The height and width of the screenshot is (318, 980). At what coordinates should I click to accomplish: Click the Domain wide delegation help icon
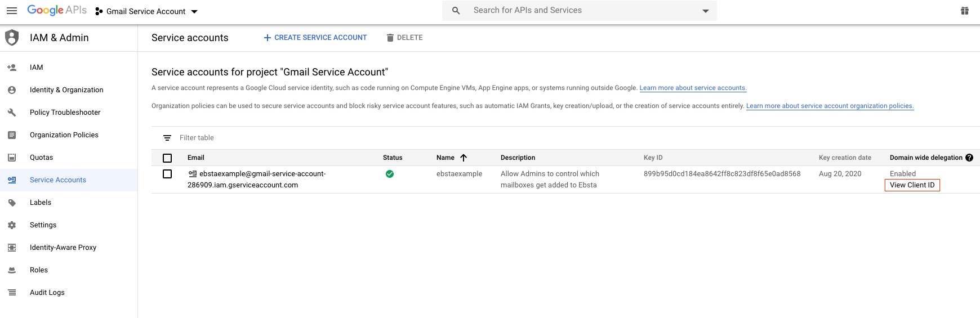click(969, 158)
